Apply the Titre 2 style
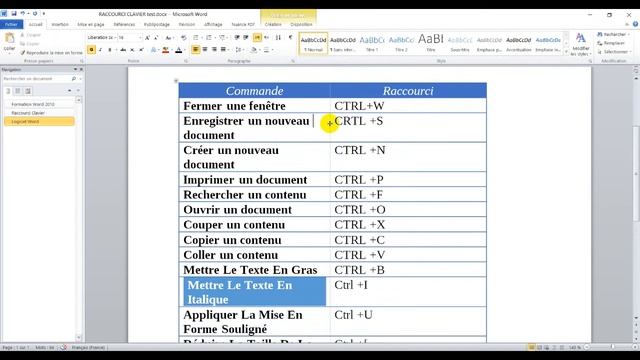This screenshot has height=360, width=640. coord(401,43)
